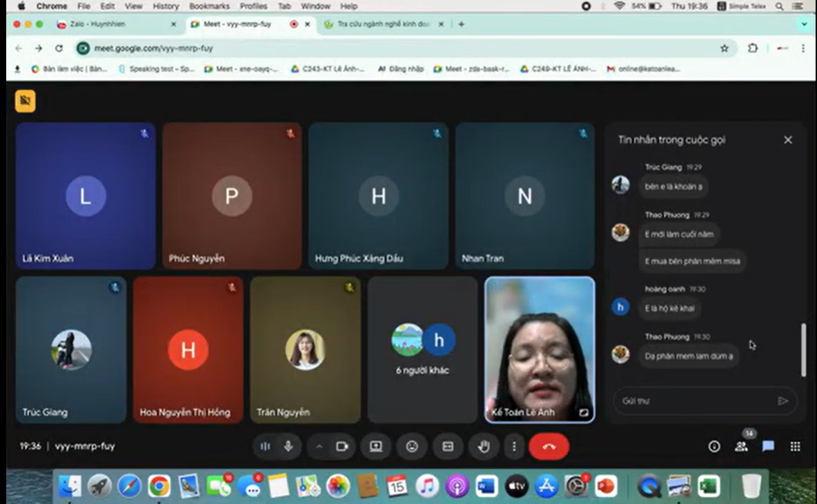Viewport: 817px width, 504px height.
Task: Click the captions button in toolbar
Action: [448, 447]
